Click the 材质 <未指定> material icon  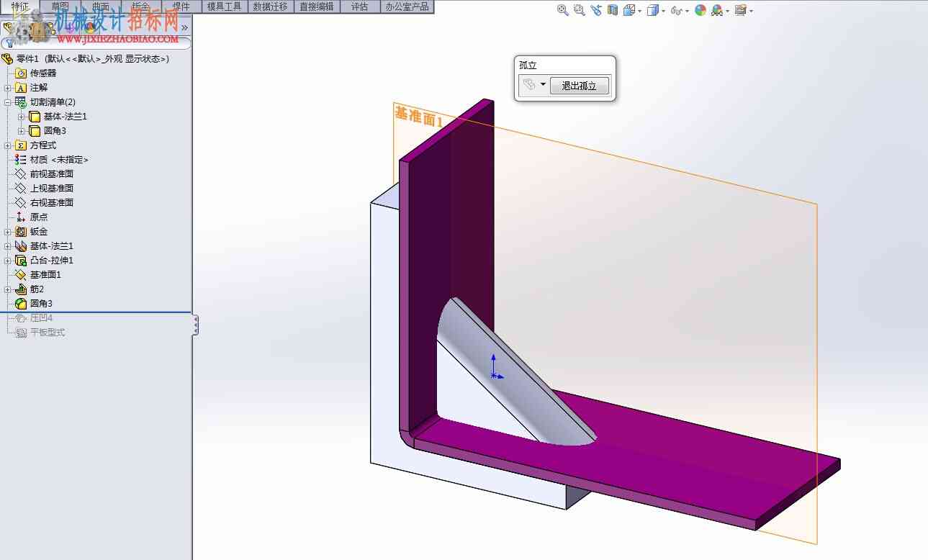pyautogui.click(x=21, y=160)
